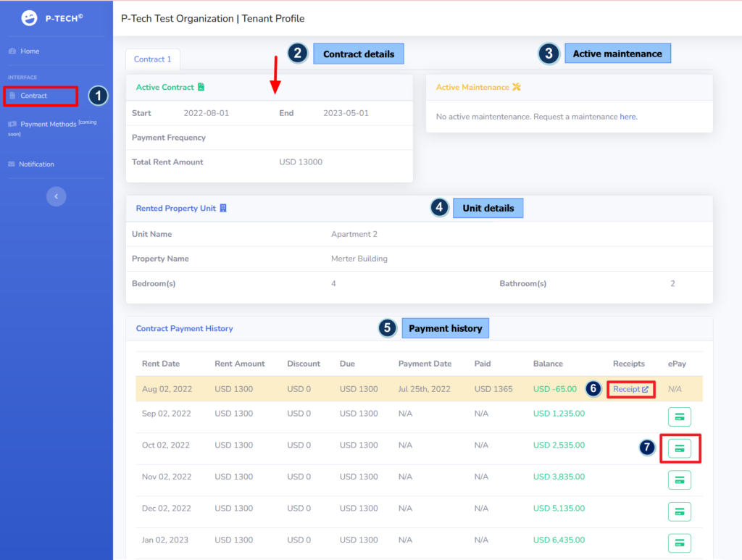Click the property name Merter Building
This screenshot has height=560, width=742.
coord(359,259)
